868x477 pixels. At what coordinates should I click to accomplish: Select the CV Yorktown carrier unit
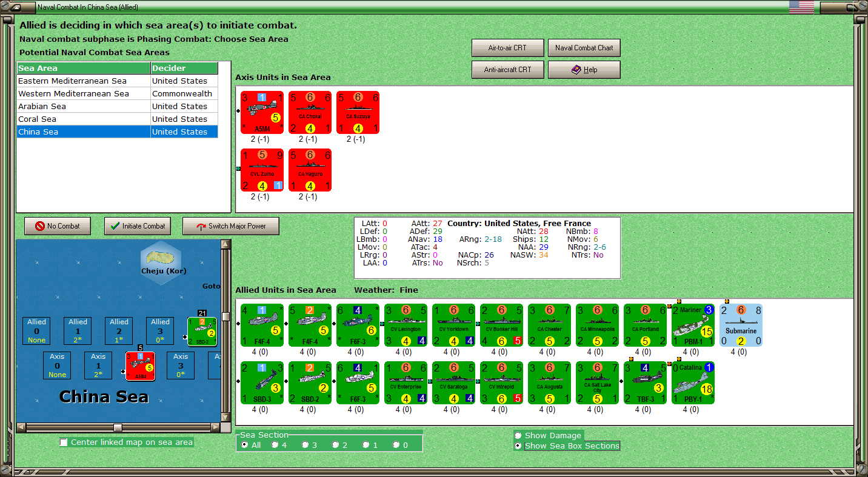tap(453, 325)
